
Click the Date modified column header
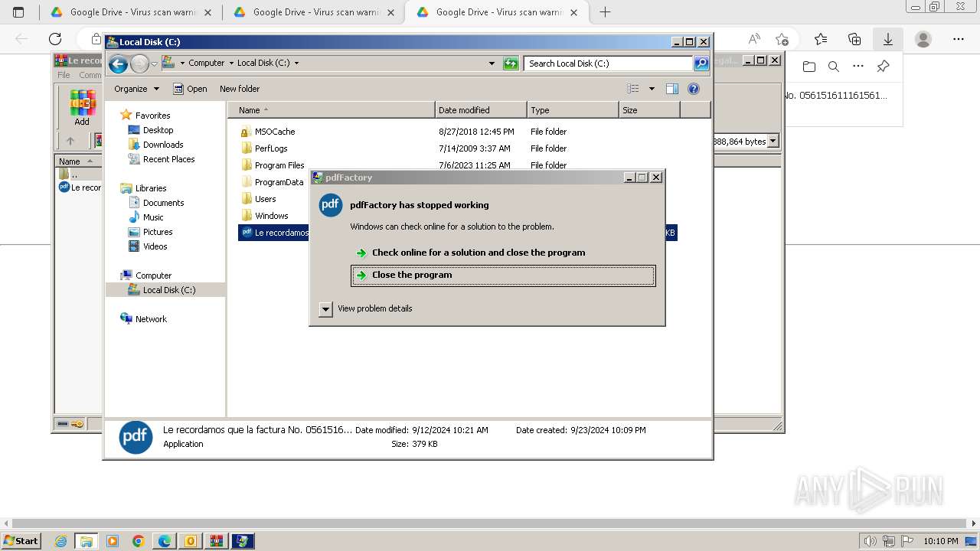tap(481, 110)
